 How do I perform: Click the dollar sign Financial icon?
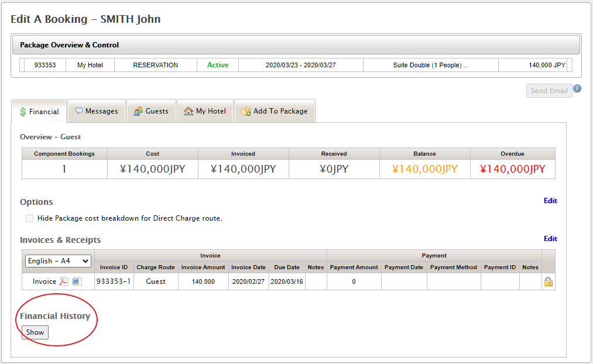pos(23,111)
